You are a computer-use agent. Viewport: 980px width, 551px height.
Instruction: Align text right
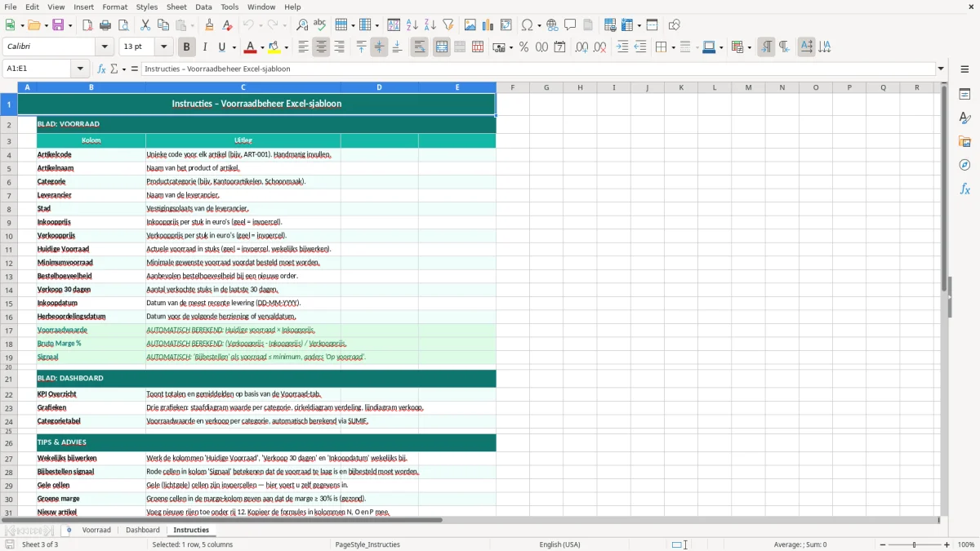point(339,47)
